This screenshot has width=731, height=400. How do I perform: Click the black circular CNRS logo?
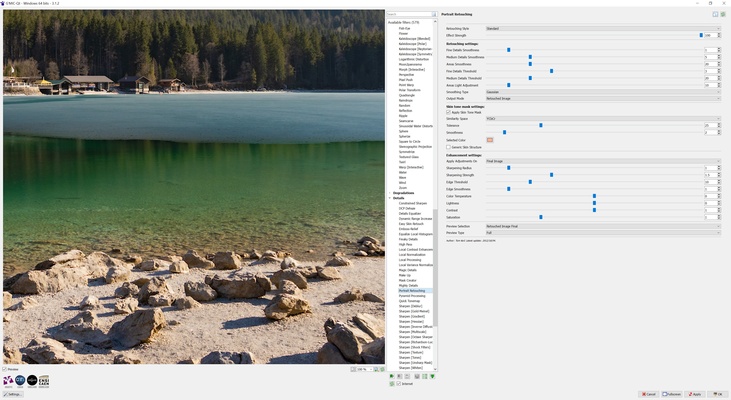pyautogui.click(x=32, y=381)
